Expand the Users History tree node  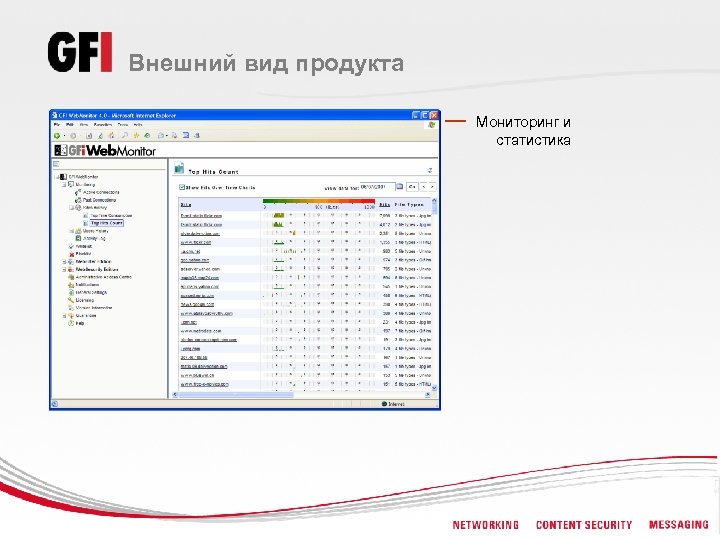(71, 231)
